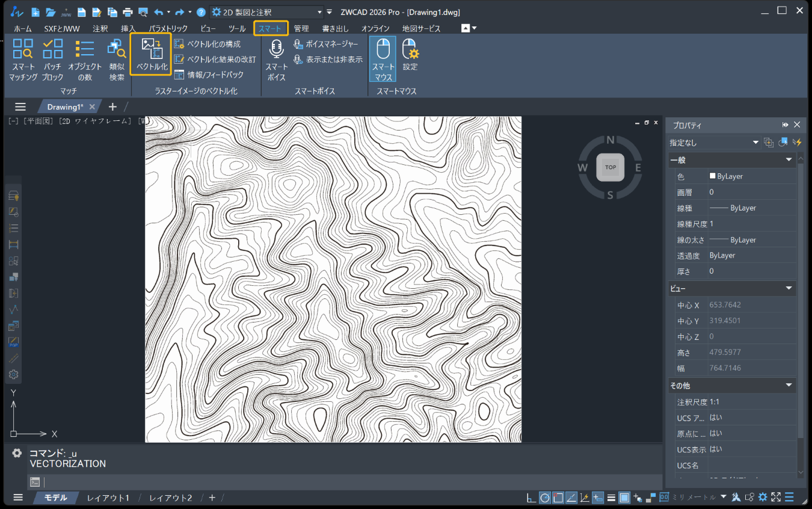The width and height of the screenshot is (812, 509).
Task: Switch to the 地図サービス ribbon tab
Action: (x=421, y=28)
